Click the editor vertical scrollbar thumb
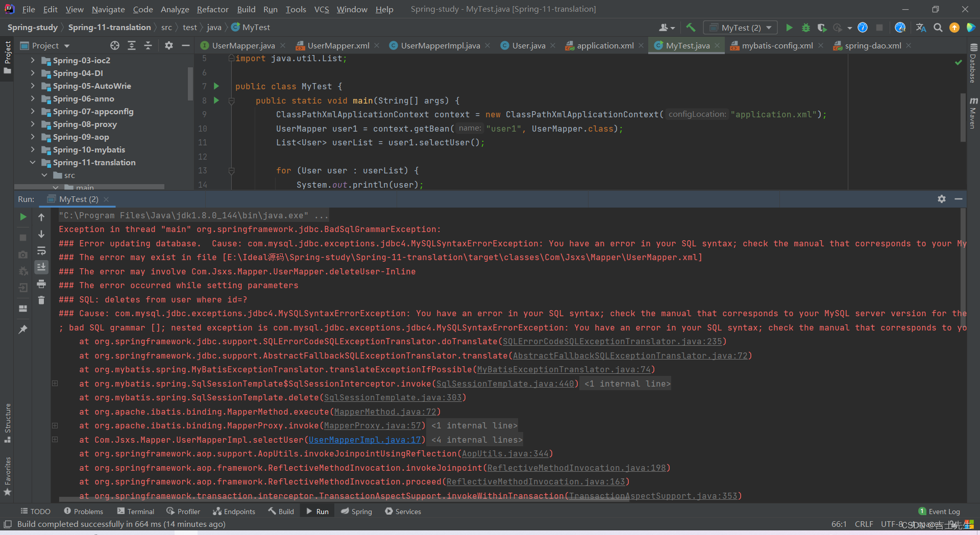 [x=963, y=117]
